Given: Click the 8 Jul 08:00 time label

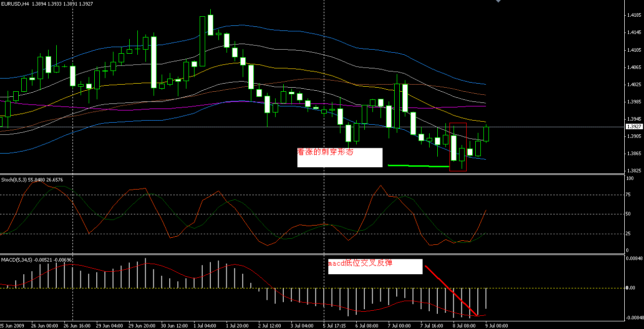Looking at the screenshot, I should point(465,325).
